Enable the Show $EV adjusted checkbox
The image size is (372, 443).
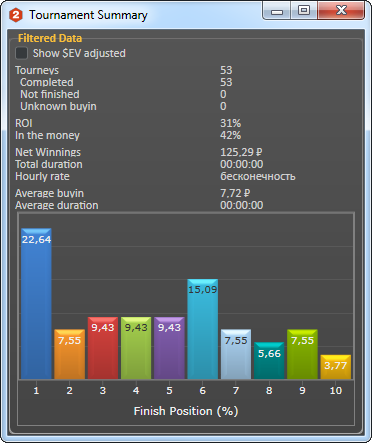[22, 53]
